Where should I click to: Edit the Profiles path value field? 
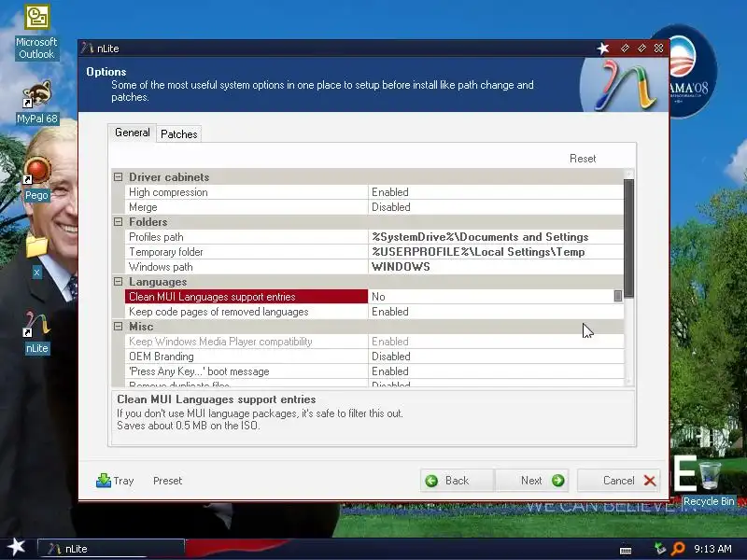[496, 237]
